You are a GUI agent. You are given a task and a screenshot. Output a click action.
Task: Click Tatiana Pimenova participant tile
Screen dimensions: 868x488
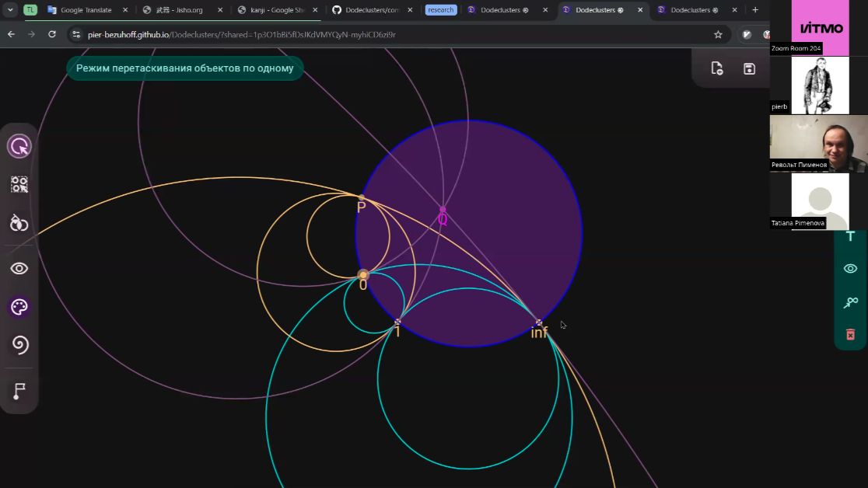point(820,201)
